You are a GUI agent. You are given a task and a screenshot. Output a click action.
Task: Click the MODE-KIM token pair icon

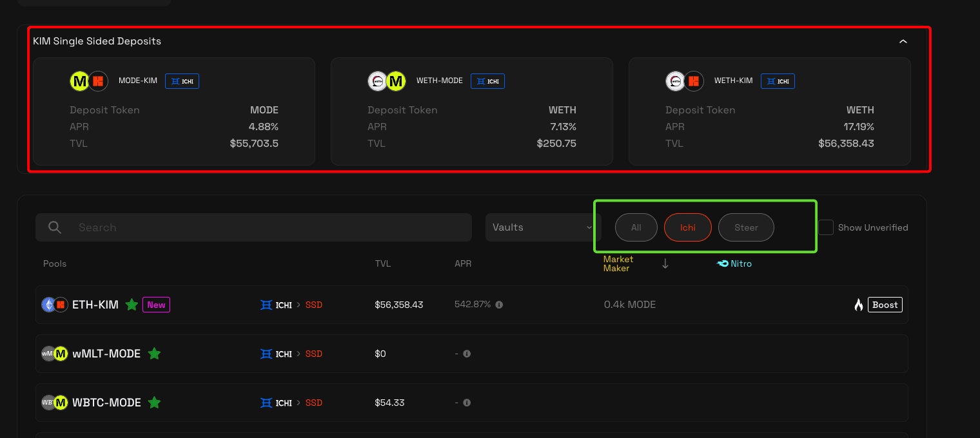pos(89,81)
